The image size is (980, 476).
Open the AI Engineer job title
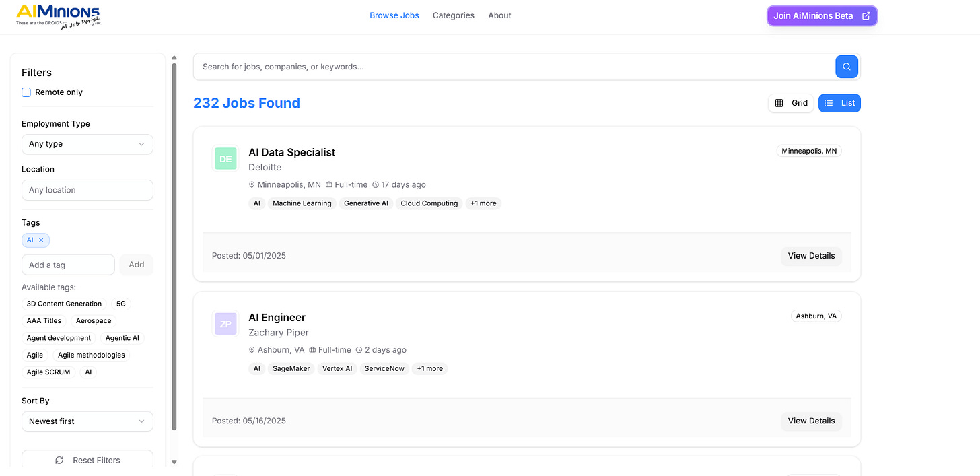[x=277, y=318]
